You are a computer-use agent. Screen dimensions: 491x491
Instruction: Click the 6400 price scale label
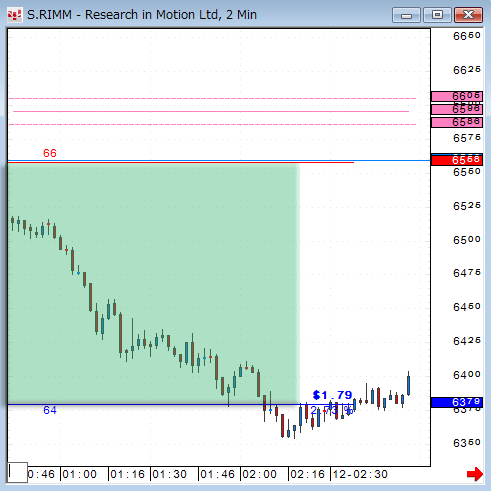467,375
